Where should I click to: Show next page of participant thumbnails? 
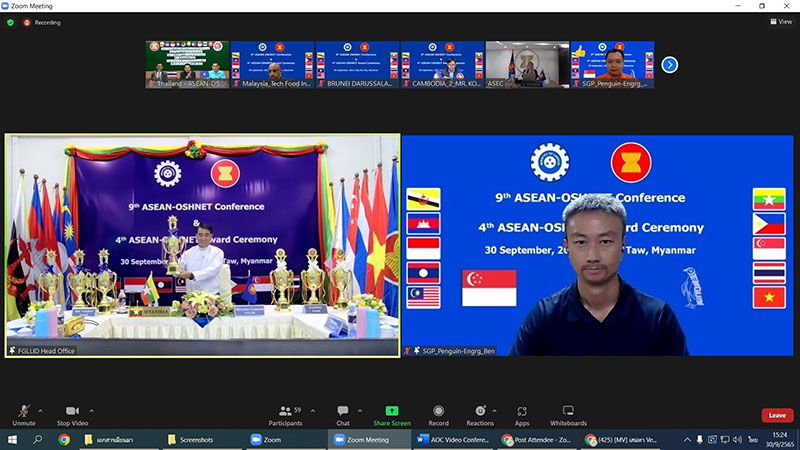670,65
